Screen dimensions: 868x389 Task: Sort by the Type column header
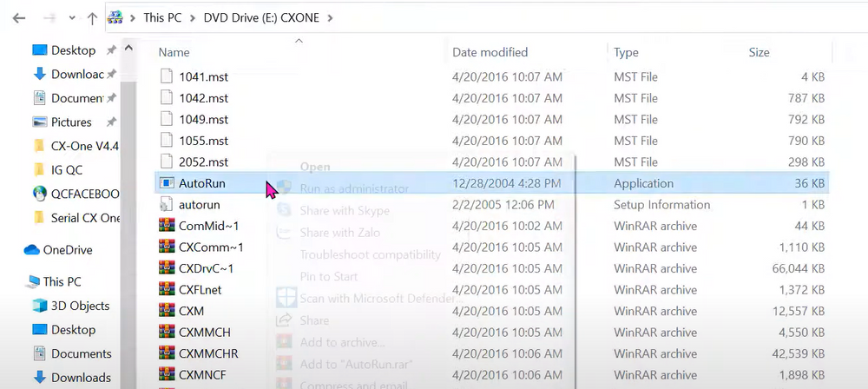click(626, 52)
